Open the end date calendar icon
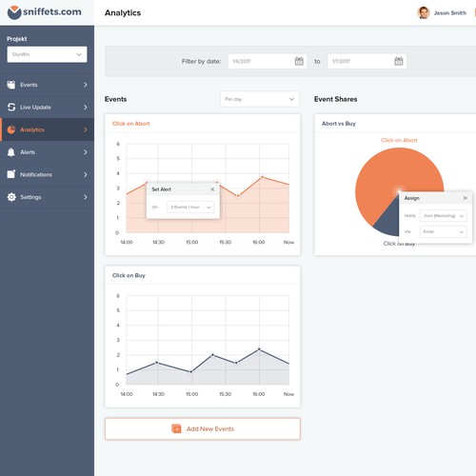The width and height of the screenshot is (476, 476). pyautogui.click(x=399, y=61)
